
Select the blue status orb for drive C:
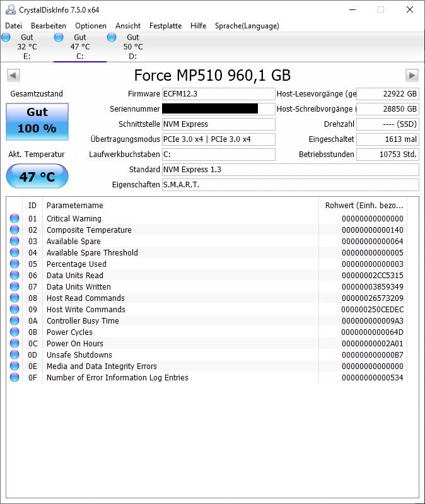point(59,38)
